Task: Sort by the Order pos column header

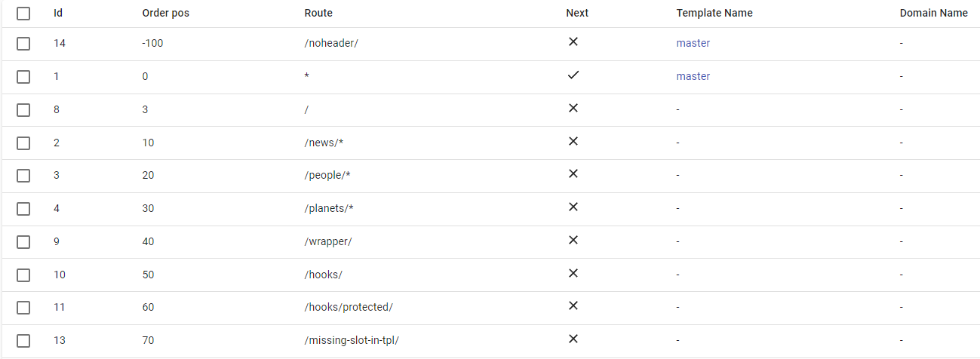Action: pos(165,13)
